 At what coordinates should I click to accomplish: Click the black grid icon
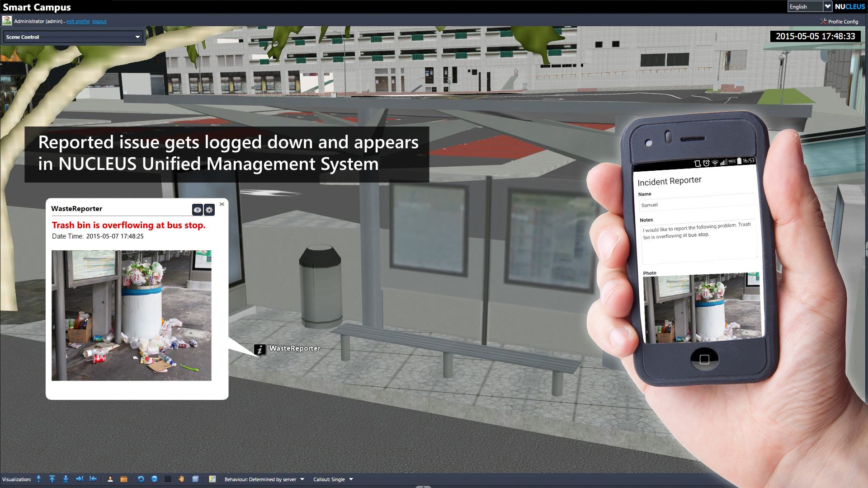(x=168, y=479)
